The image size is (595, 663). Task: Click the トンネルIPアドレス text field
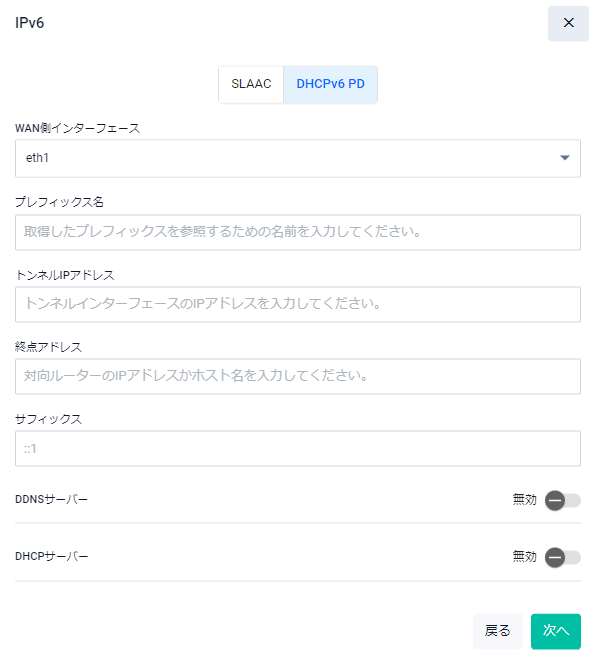[298, 304]
